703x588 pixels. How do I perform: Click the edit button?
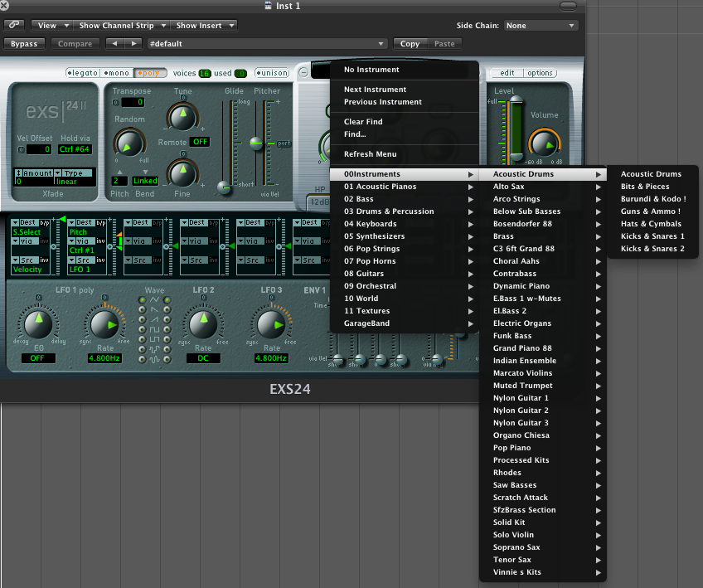coord(507,73)
